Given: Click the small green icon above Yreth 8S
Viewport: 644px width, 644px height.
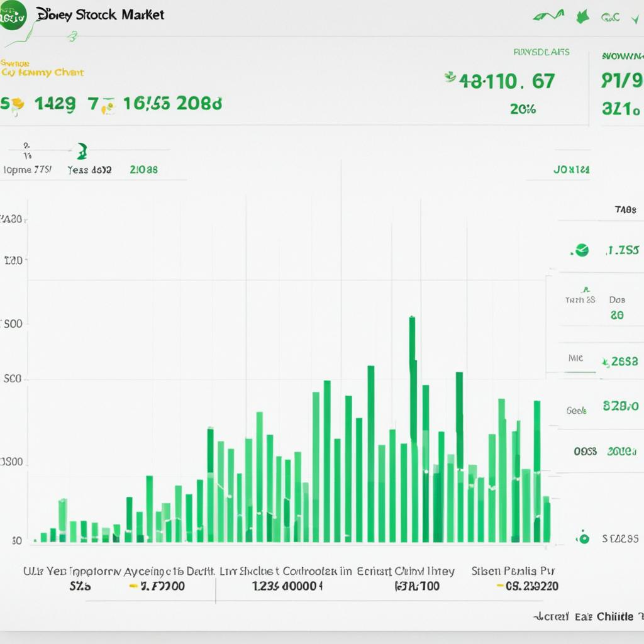Looking at the screenshot, I should point(586,289).
